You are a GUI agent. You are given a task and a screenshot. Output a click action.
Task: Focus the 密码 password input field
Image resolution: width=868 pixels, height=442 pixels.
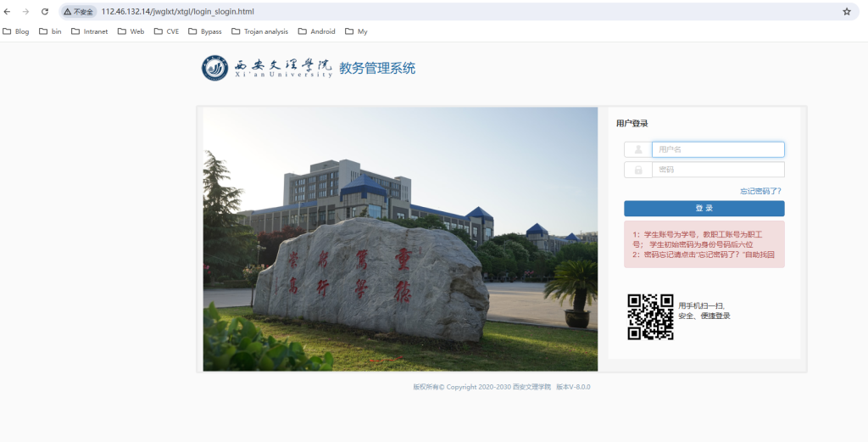(717, 170)
